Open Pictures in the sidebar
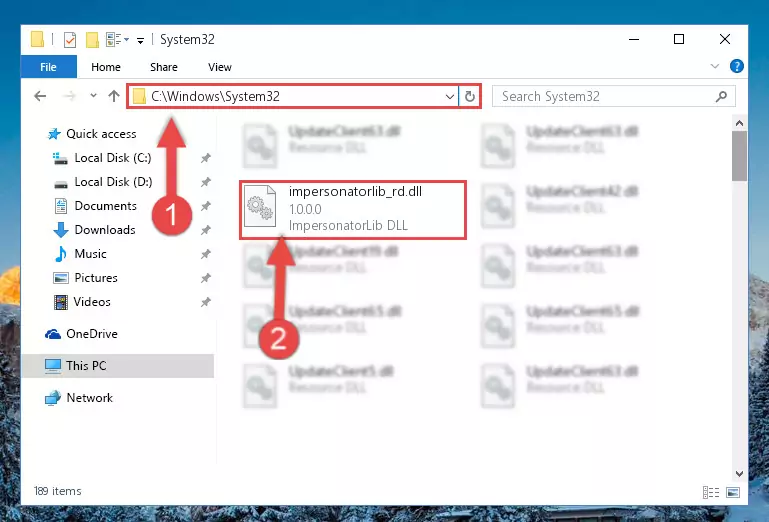Viewport: 769px width, 522px height. click(85, 278)
